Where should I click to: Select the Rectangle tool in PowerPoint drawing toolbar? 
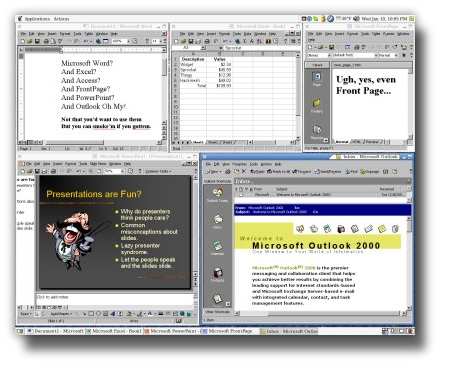[91, 314]
